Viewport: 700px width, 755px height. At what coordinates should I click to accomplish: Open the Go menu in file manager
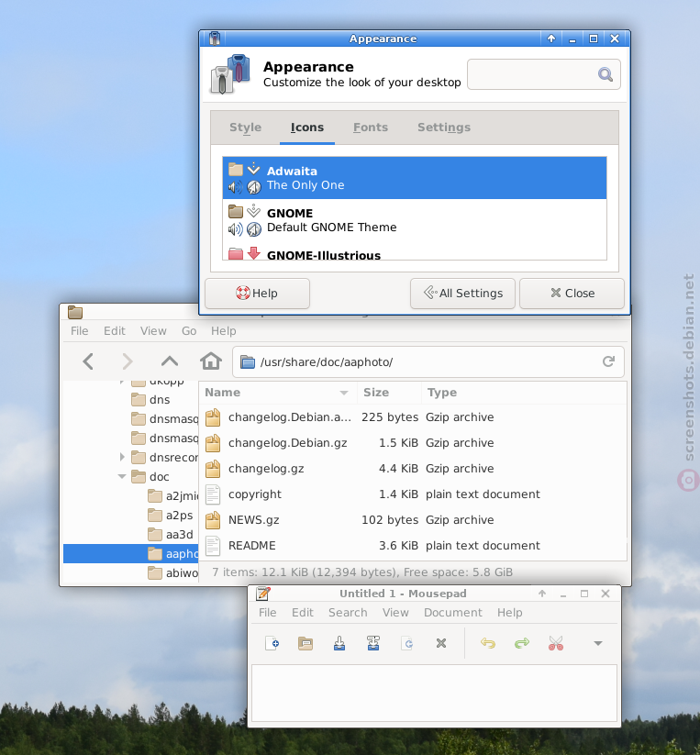(189, 331)
